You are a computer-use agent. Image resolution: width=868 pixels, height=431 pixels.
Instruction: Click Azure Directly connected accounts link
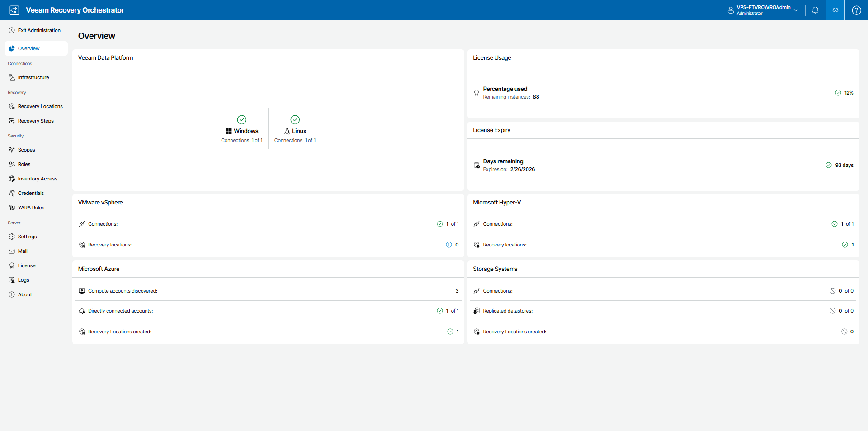[120, 311]
